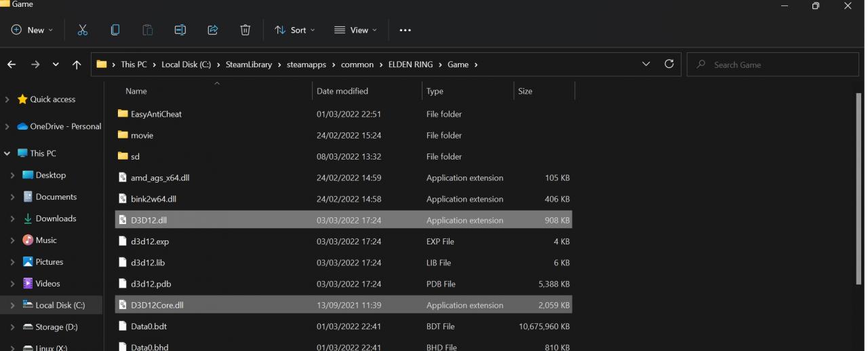Open the Sort dropdown menu
868x351 pixels.
(x=295, y=30)
